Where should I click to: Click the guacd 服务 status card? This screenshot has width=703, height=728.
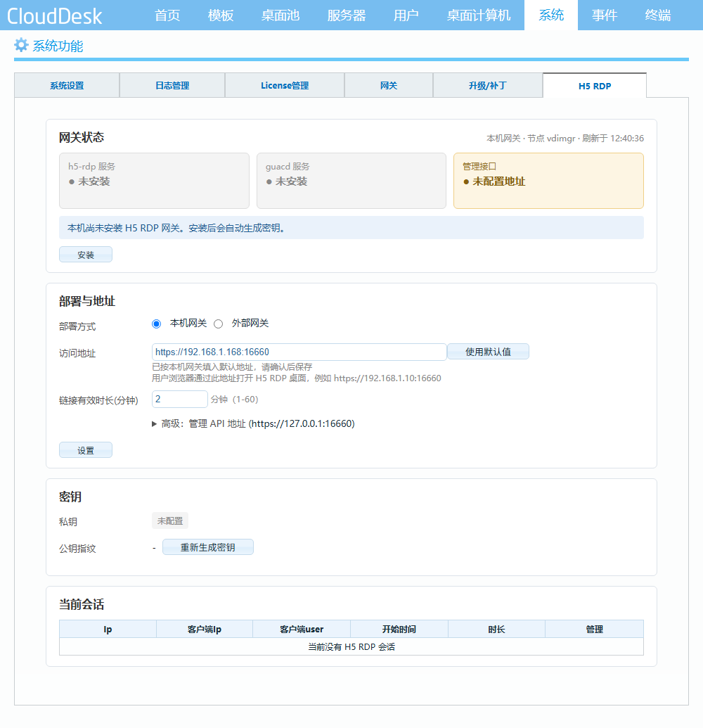pos(351,181)
